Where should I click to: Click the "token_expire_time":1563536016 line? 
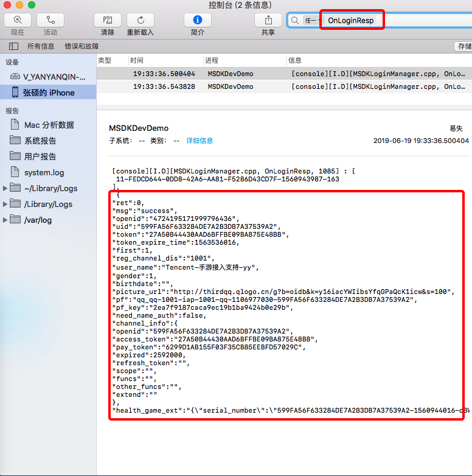pyautogui.click(x=176, y=242)
